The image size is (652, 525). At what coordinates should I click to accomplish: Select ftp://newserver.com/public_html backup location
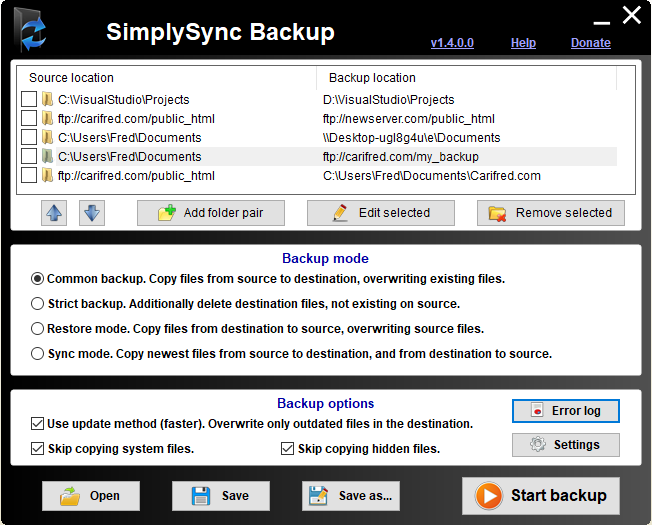tap(409, 119)
